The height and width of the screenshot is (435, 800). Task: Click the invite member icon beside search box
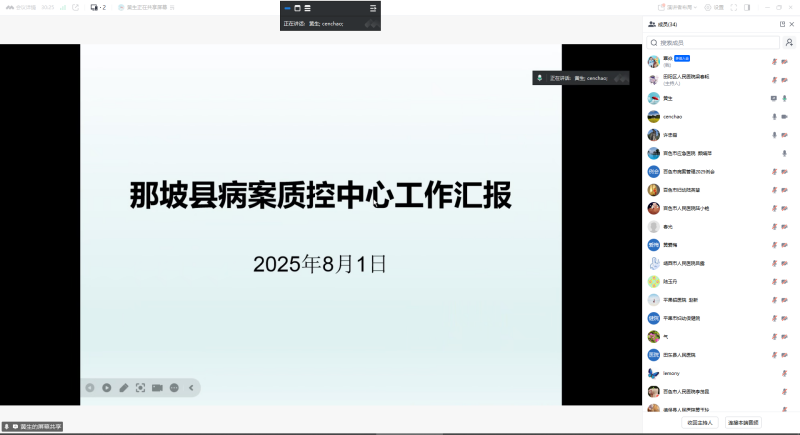(789, 43)
